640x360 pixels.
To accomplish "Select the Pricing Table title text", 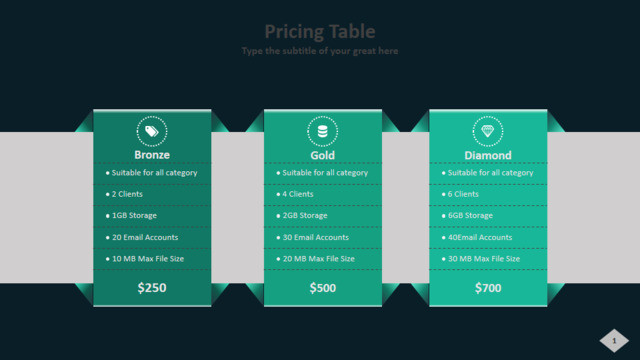I will coord(320,31).
